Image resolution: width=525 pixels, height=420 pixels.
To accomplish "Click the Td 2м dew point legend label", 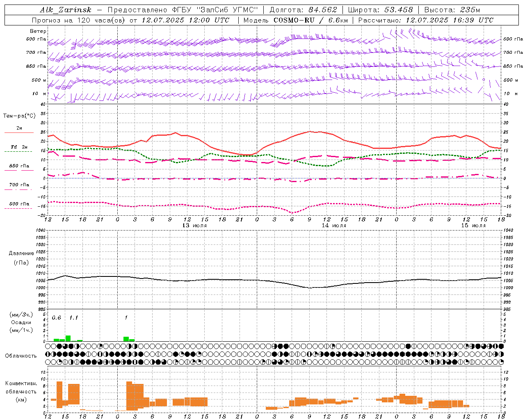I will [x=19, y=147].
